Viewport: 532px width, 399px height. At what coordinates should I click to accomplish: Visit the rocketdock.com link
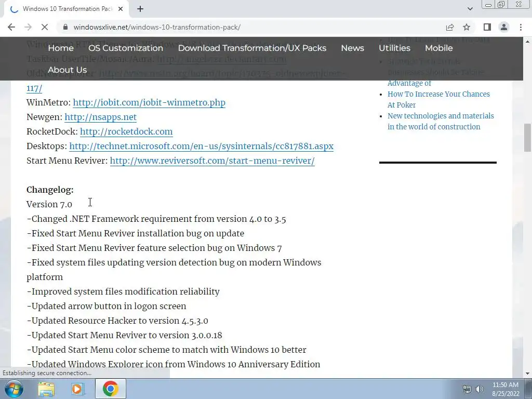tap(126, 131)
